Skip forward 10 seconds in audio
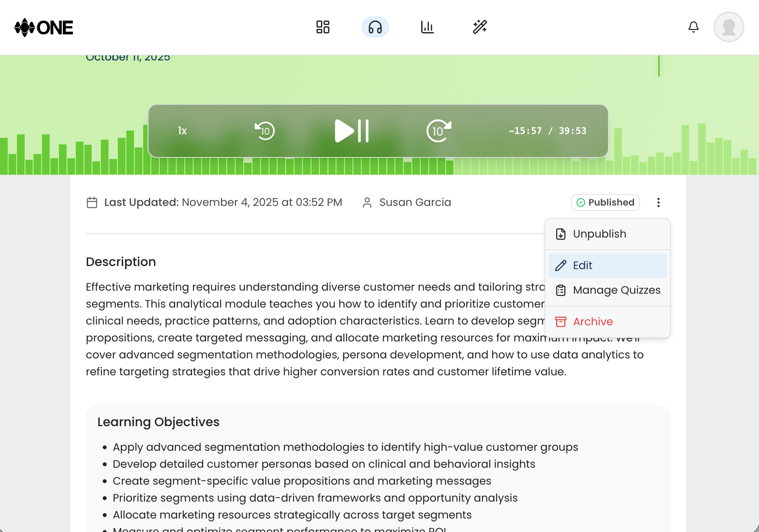The width and height of the screenshot is (759, 532). [x=438, y=131]
